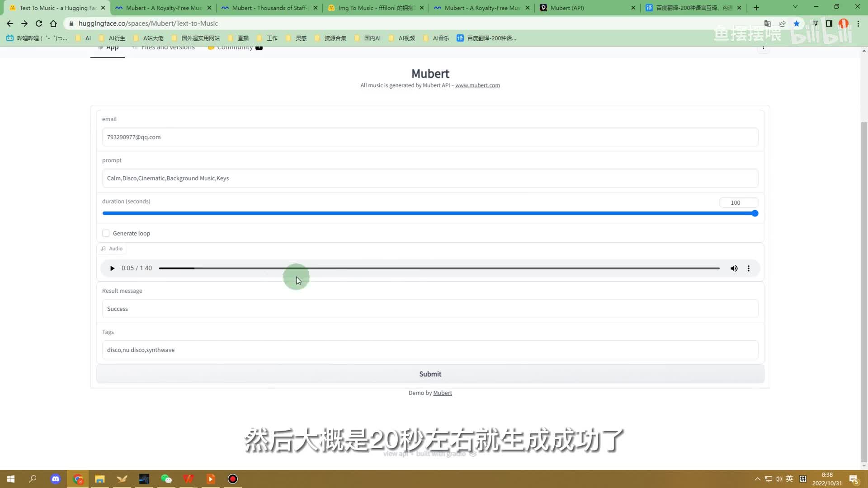Screen dimensions: 868x488
Task: Click the duration seconds slider handle
Action: point(755,213)
